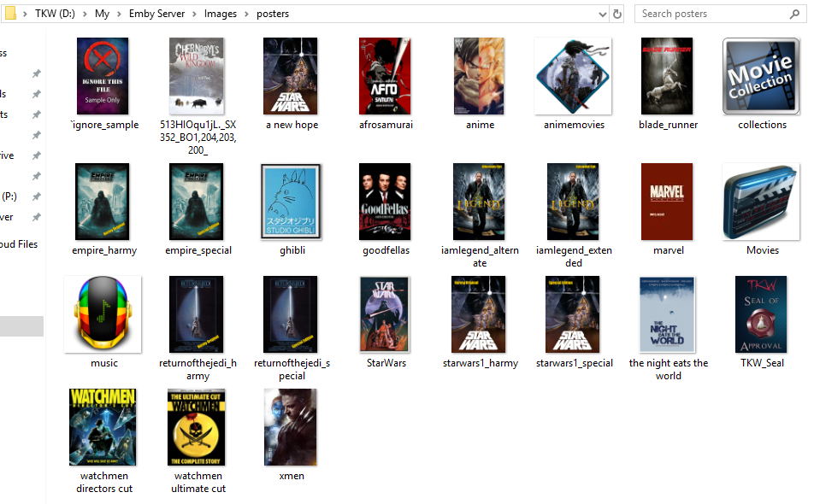814x504 pixels.
Task: Navigate to Emby Server in breadcrumb
Action: [156, 14]
